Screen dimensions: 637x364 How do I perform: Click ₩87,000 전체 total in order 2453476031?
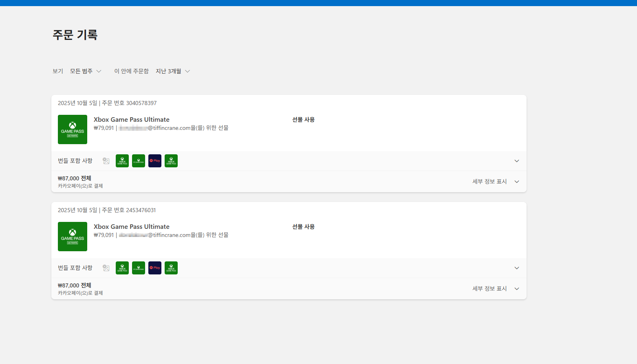[x=75, y=285]
